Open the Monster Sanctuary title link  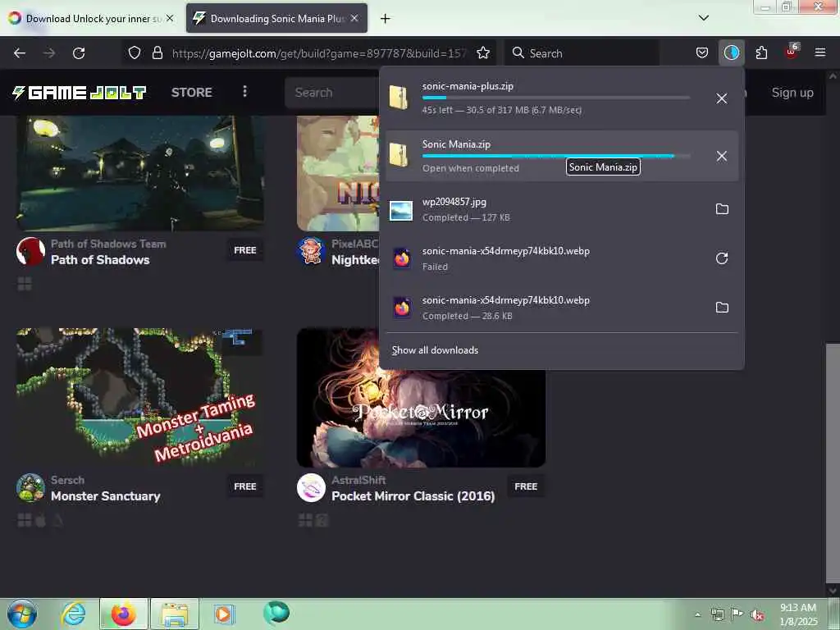pyautogui.click(x=106, y=496)
